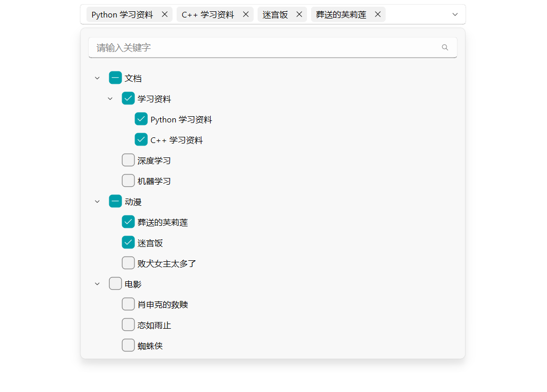Enable the "机器学习" checkbox
The height and width of the screenshot is (392, 547).
pos(128,181)
